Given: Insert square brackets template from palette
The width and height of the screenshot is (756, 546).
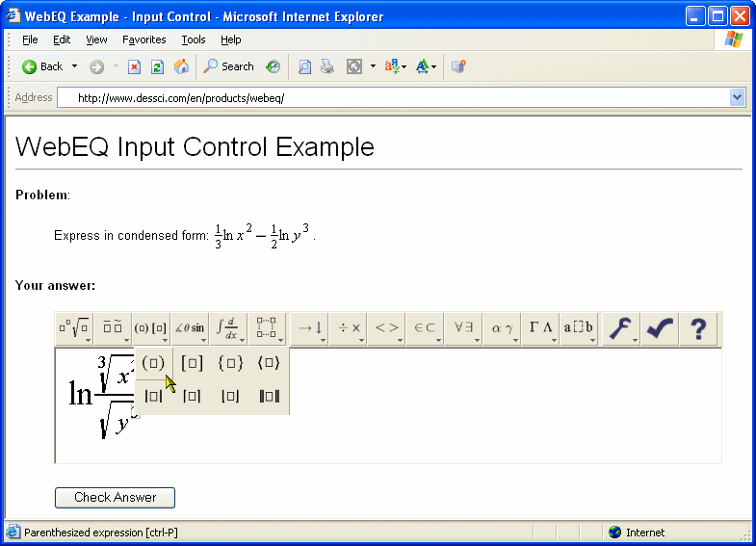Looking at the screenshot, I should 192,363.
